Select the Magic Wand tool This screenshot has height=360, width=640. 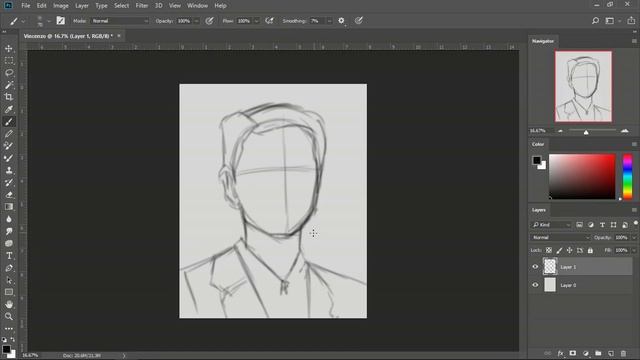(x=9, y=85)
